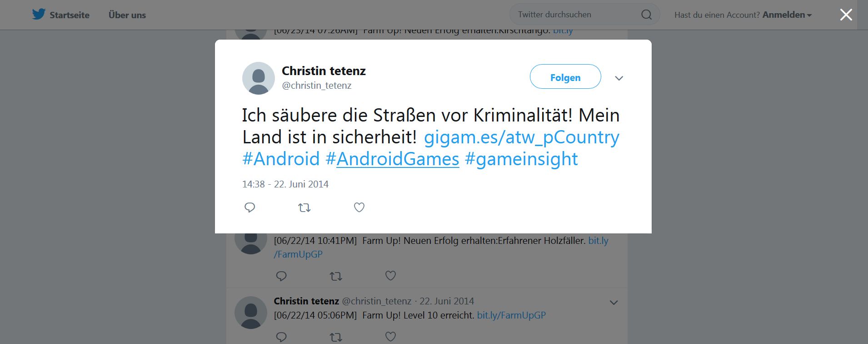Reply to the Level 10 erreicht tweet
This screenshot has height=344, width=868.
pos(281,337)
